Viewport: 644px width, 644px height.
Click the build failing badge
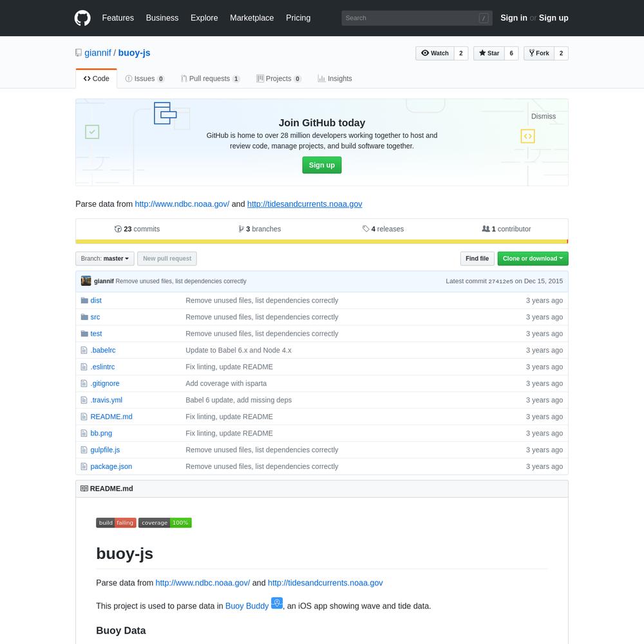point(116,523)
